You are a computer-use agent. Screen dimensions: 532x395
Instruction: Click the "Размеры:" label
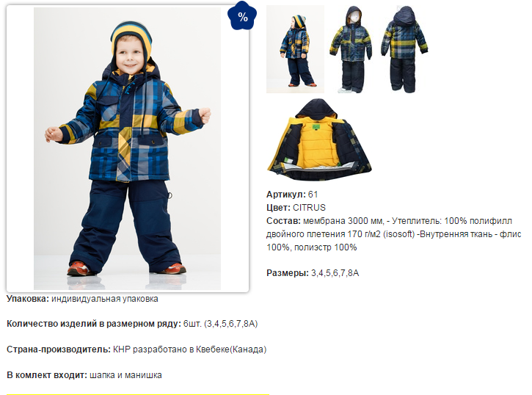(288, 273)
